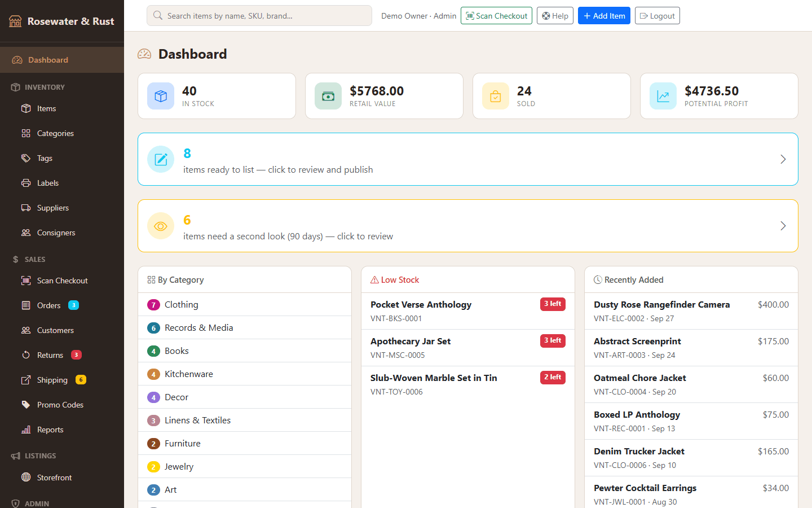
Task: Open Oatmeal Chore Jacket entry
Action: point(691,384)
